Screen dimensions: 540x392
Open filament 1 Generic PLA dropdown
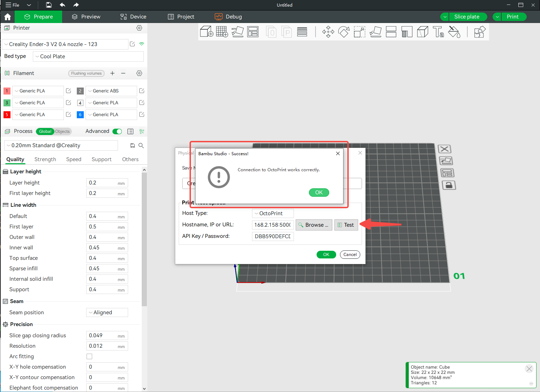coord(38,91)
